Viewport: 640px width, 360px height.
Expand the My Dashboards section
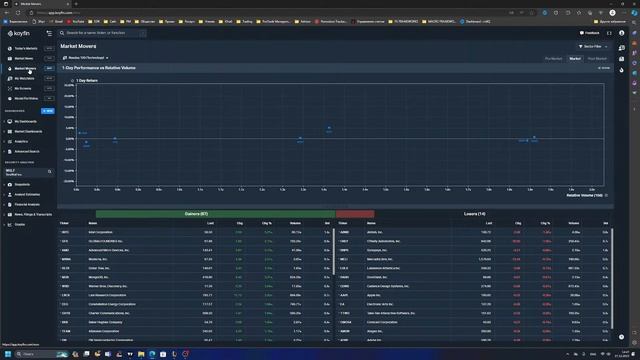point(25,122)
